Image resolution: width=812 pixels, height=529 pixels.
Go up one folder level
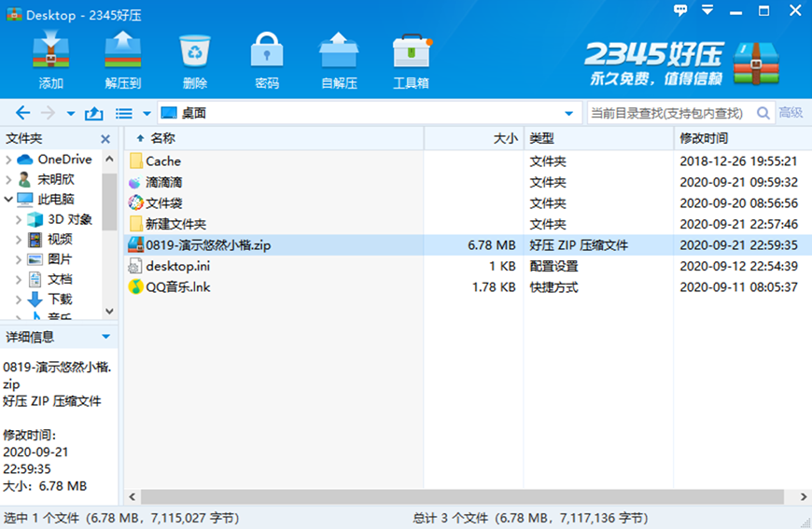(93, 113)
